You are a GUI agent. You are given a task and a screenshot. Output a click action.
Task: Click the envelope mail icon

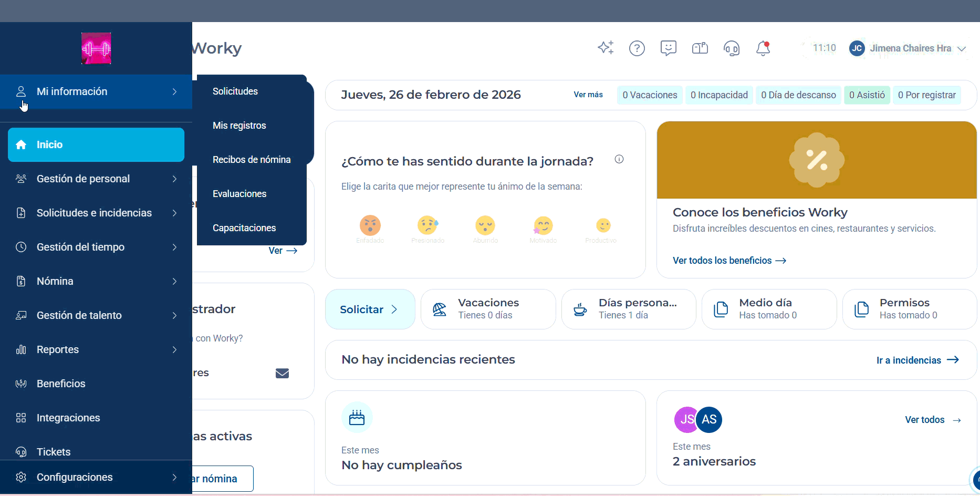283,373
